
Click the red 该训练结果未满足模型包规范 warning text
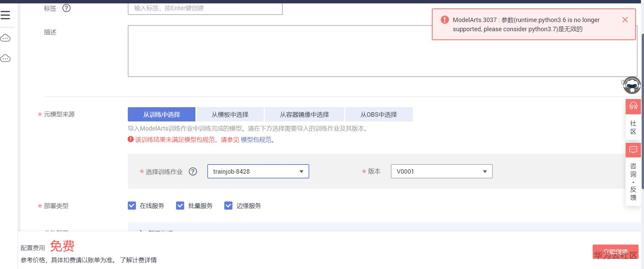[187, 140]
